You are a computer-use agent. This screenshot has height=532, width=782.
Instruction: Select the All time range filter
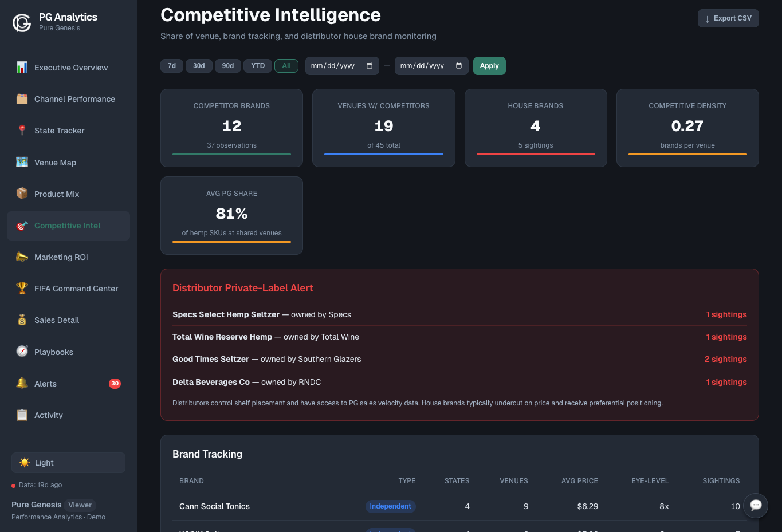point(286,65)
